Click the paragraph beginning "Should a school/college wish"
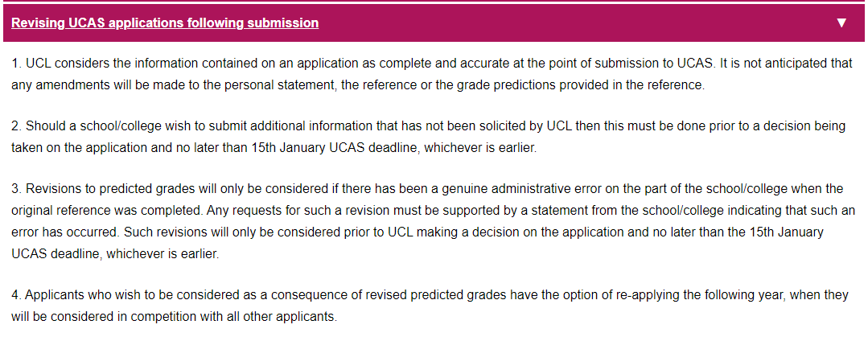 point(429,138)
